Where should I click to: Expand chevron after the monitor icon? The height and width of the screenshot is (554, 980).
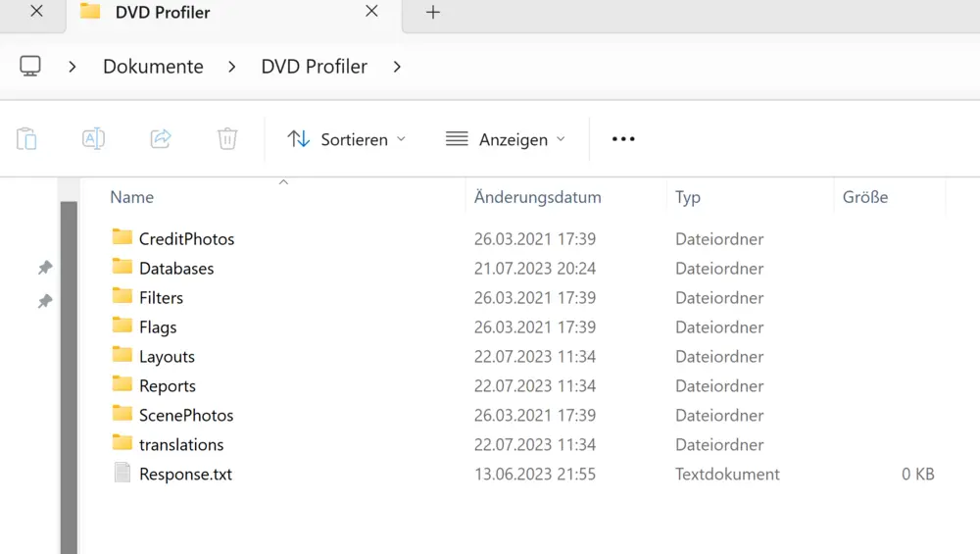click(73, 67)
